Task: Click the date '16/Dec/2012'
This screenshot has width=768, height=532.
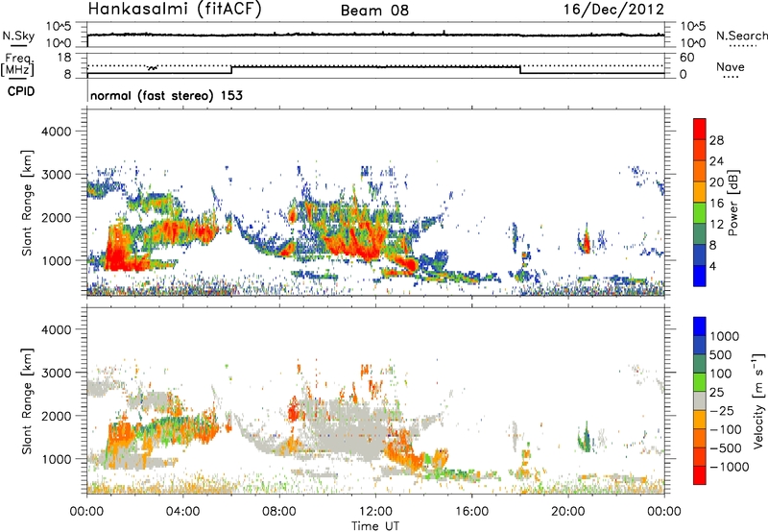Action: point(613,10)
